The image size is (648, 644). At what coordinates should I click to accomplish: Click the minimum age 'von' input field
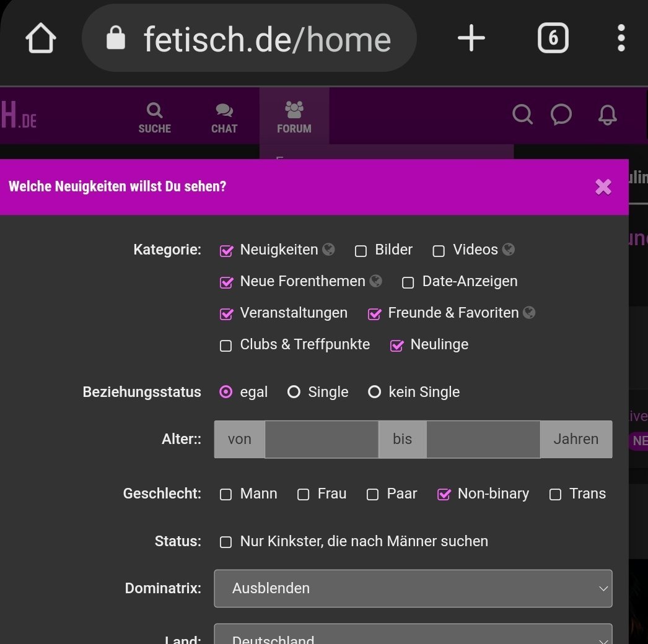pyautogui.click(x=322, y=439)
